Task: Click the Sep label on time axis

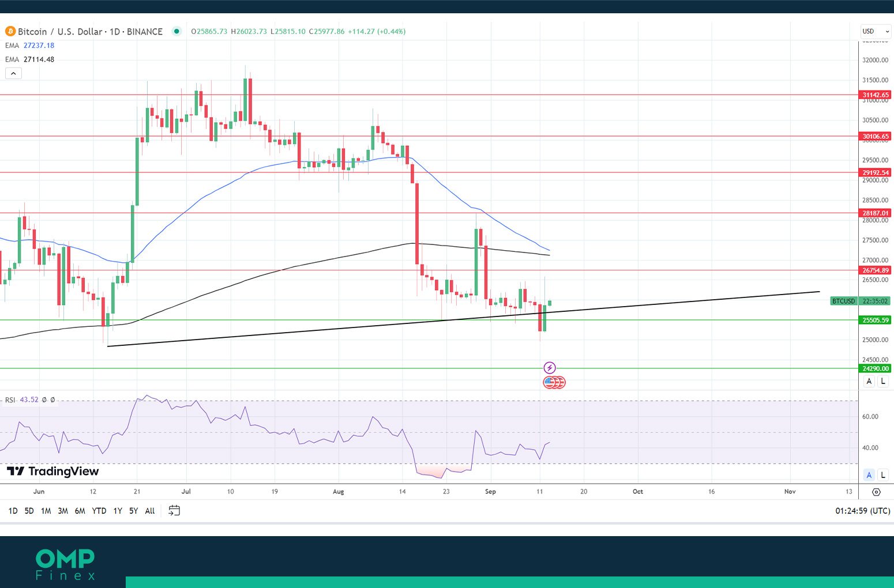Action: 490,492
